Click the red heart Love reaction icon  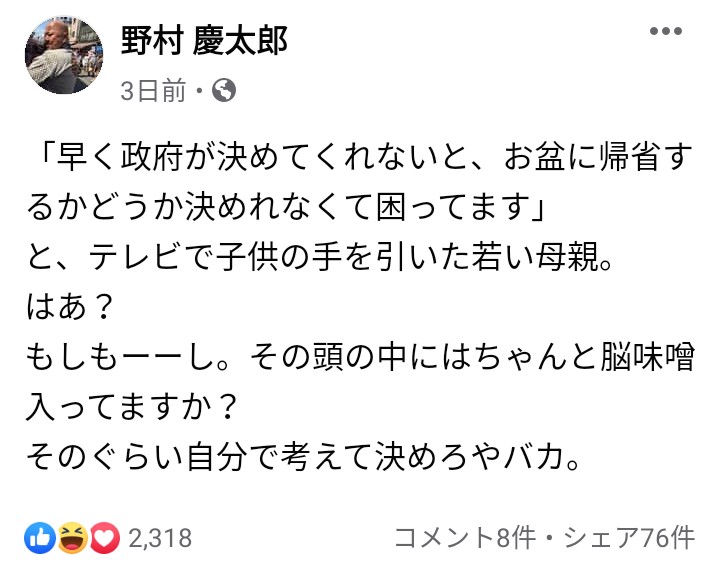pyautogui.click(x=103, y=538)
